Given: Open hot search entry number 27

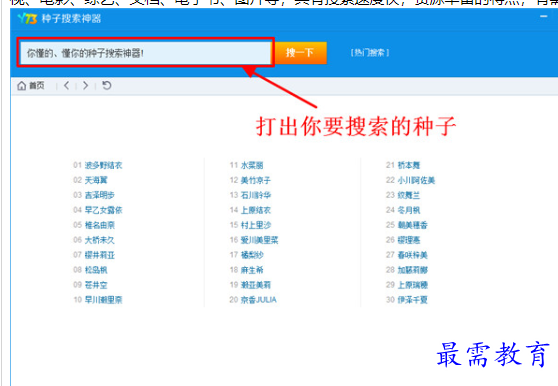Looking at the screenshot, I should (x=412, y=255).
